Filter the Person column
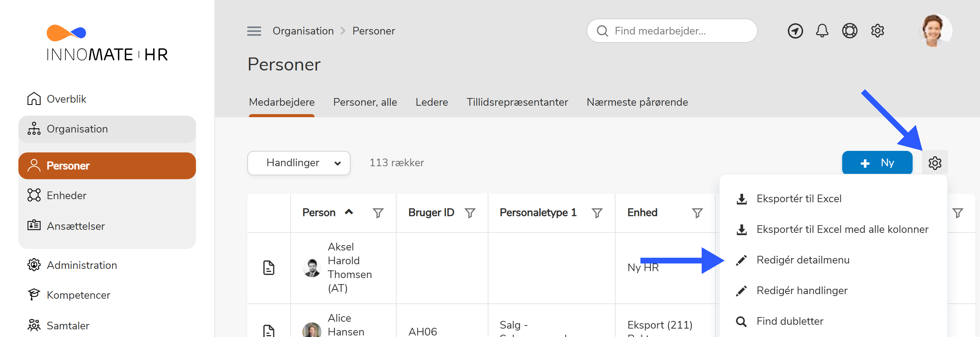 pyautogui.click(x=378, y=213)
